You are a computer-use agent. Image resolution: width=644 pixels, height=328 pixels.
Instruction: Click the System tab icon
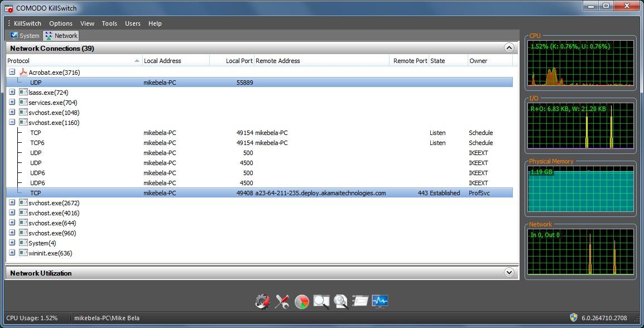(15, 35)
